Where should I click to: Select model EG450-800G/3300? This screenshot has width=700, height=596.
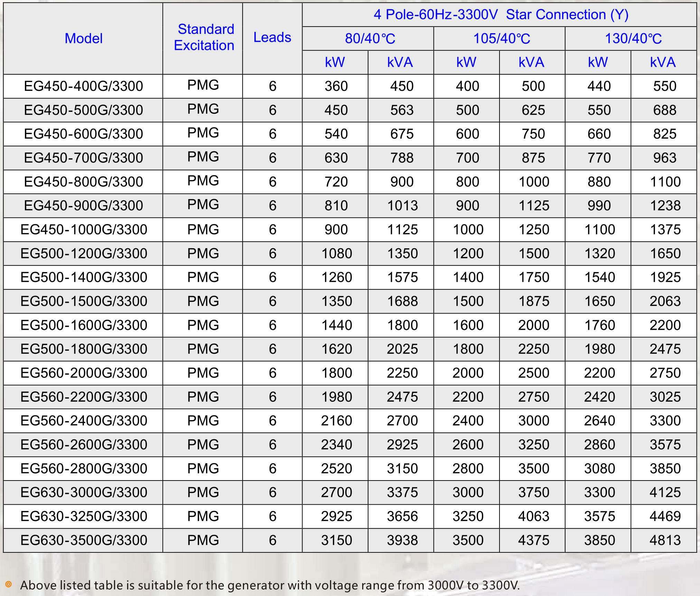coord(83,181)
